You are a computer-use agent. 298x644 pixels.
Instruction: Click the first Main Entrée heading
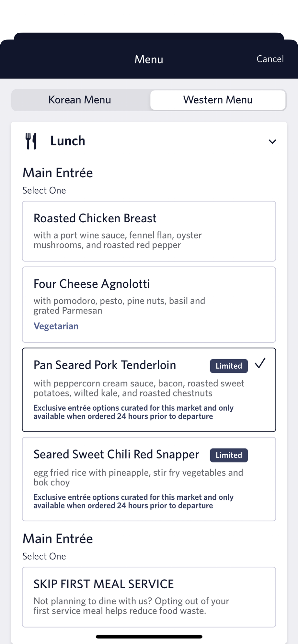pyautogui.click(x=58, y=173)
